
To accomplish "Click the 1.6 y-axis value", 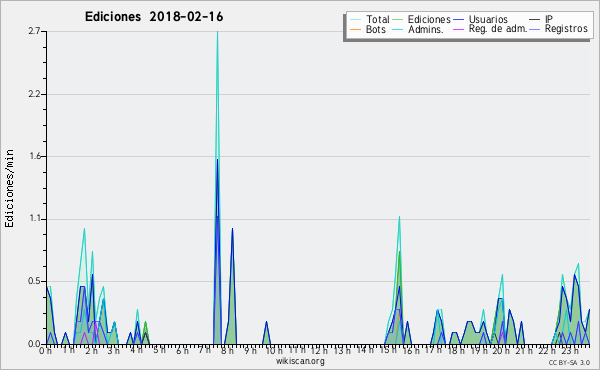I will 36,156.
